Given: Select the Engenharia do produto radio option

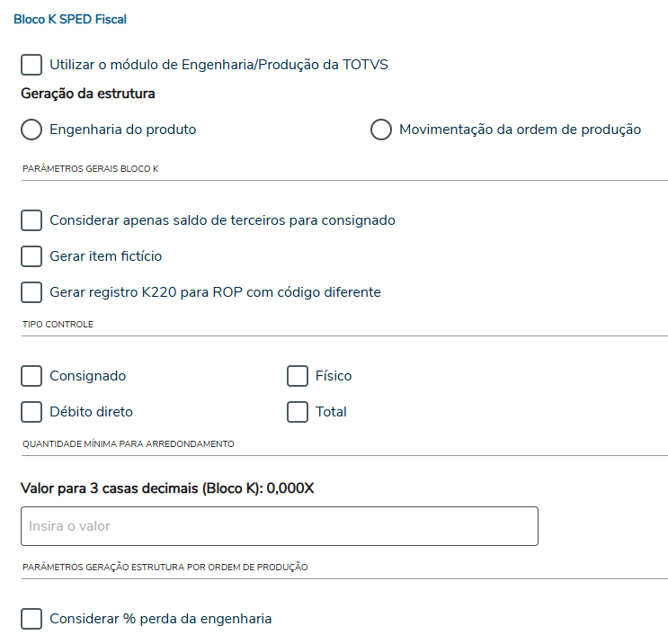Looking at the screenshot, I should point(31,130).
